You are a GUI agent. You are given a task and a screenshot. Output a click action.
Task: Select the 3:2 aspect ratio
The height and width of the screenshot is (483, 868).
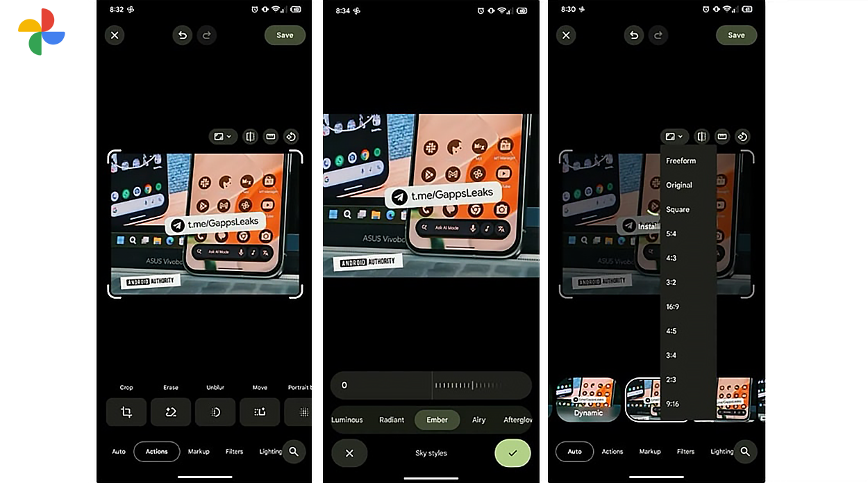pyautogui.click(x=671, y=282)
